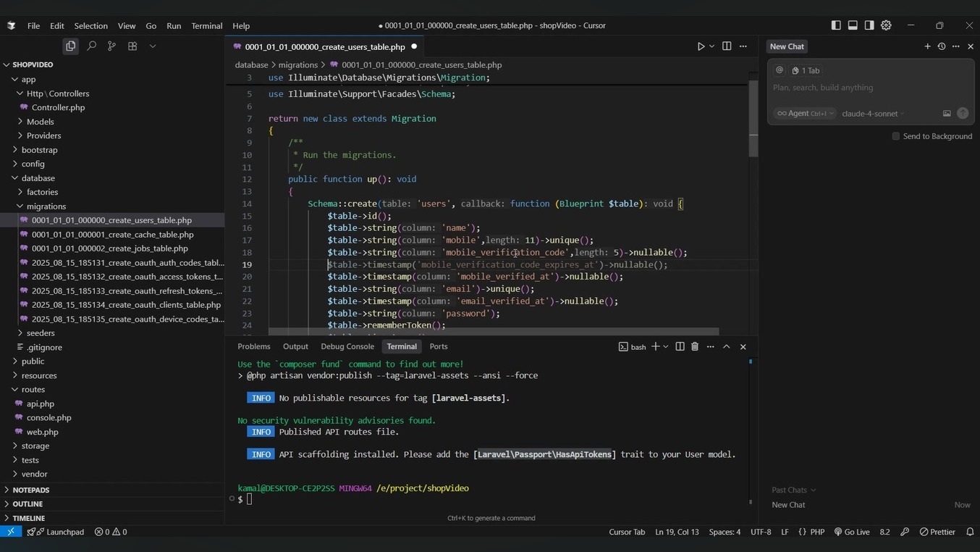Viewport: 980px width, 552px height.
Task: Toggle the primary sidebar layout button
Action: [836, 25]
